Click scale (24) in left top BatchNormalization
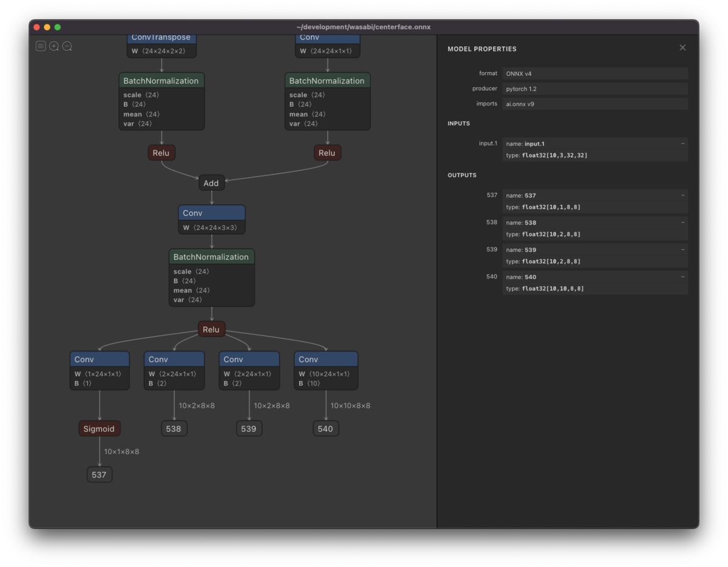 click(141, 95)
